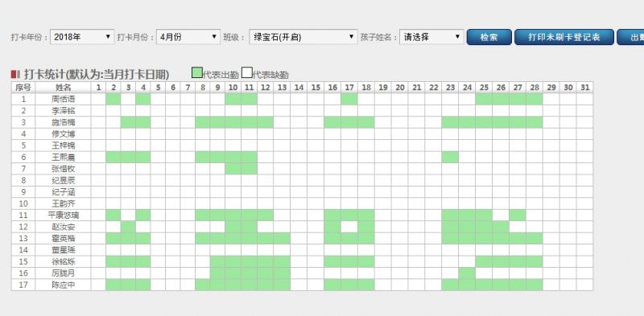Click the 姓名 column header
The width and height of the screenshot is (644, 316).
[64, 88]
